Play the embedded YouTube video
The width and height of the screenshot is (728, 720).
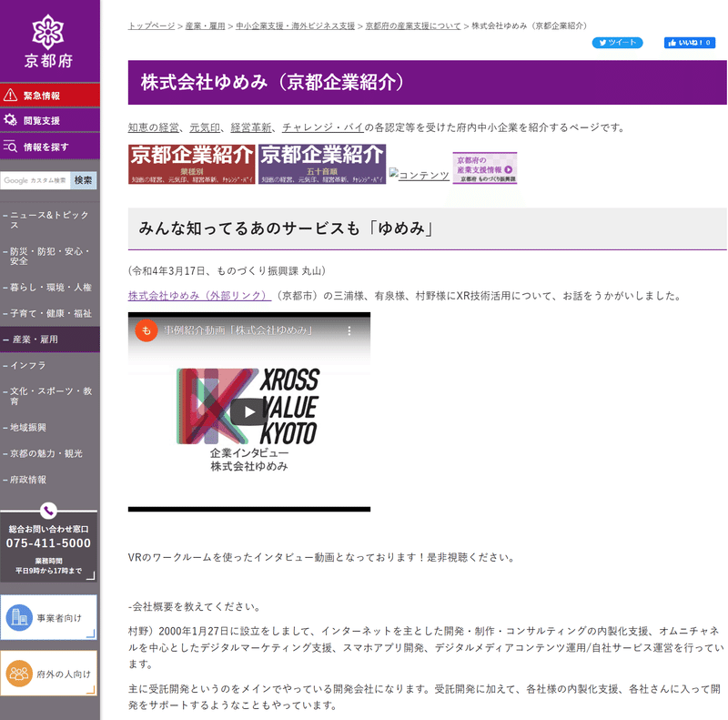point(249,411)
